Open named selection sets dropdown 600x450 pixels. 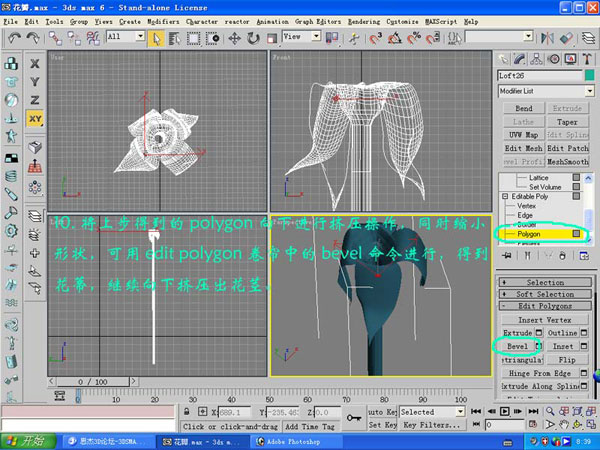528,36
